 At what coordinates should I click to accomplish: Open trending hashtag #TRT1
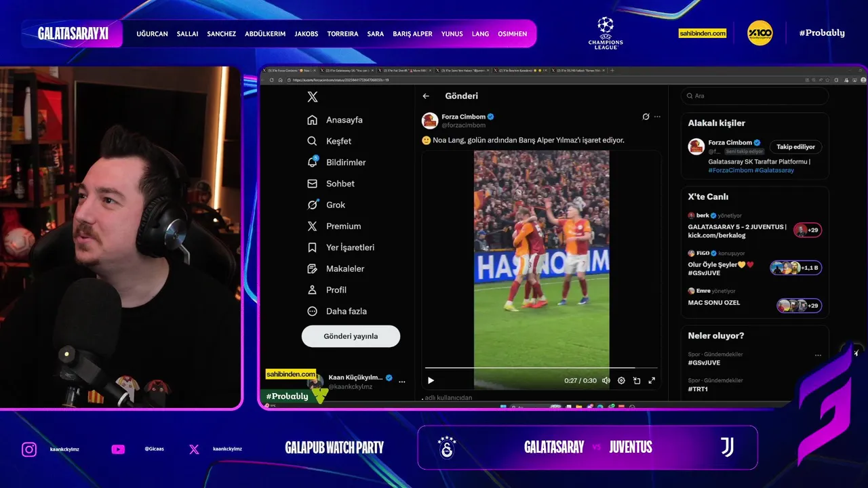[x=698, y=389]
